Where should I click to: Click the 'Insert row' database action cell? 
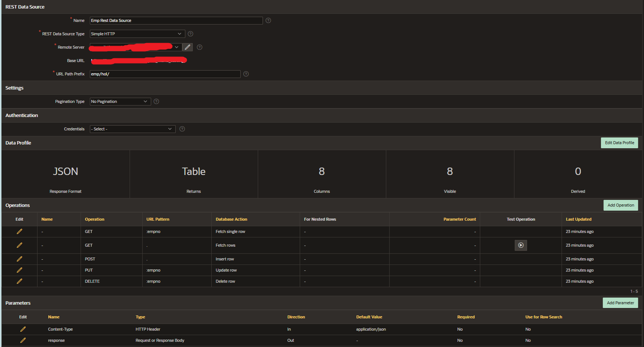click(225, 259)
